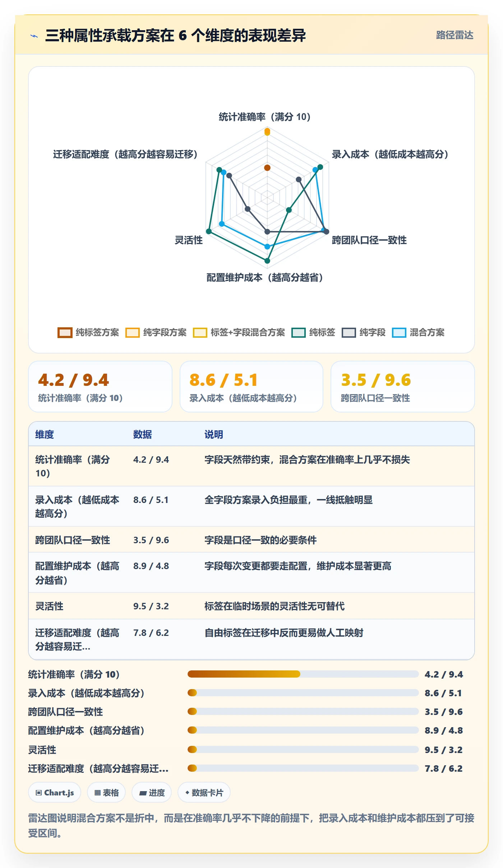This screenshot has width=503, height=868.
Task: Click the 跨团队口径一致性 progress bar
Action: click(303, 711)
